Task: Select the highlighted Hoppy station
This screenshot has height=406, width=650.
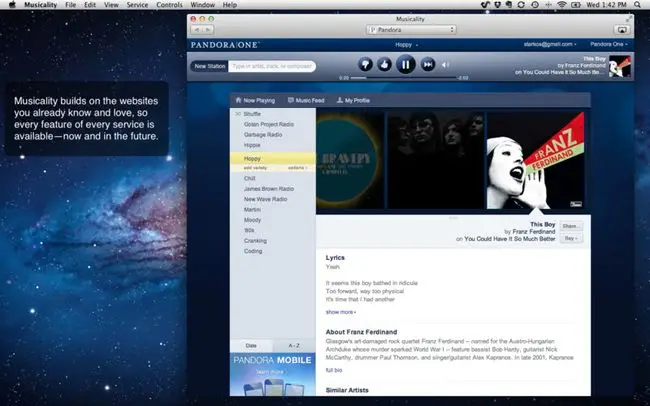Action: point(273,158)
